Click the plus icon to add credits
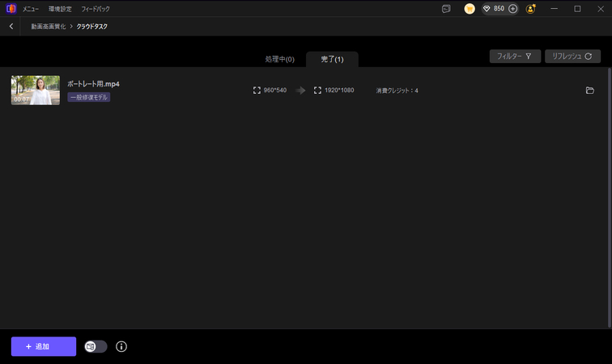The image size is (612, 364). (513, 9)
